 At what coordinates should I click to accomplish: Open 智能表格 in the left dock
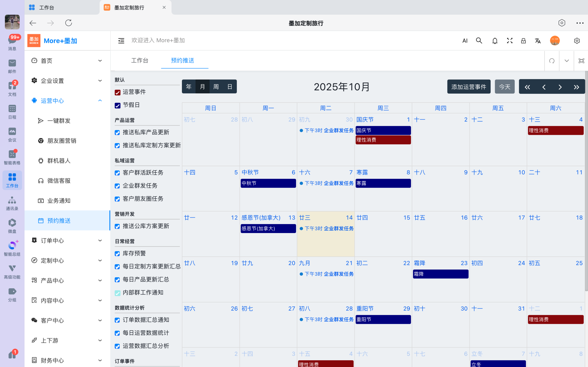[12, 157]
